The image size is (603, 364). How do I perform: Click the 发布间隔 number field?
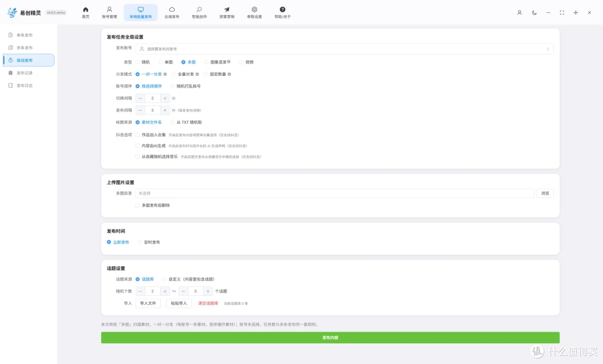click(x=152, y=111)
